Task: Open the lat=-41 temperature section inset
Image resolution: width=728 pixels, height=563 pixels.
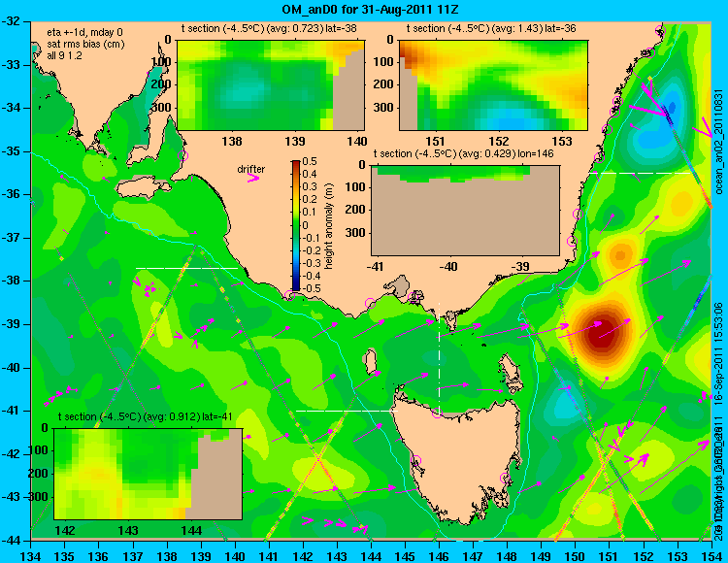Action: coord(149,474)
